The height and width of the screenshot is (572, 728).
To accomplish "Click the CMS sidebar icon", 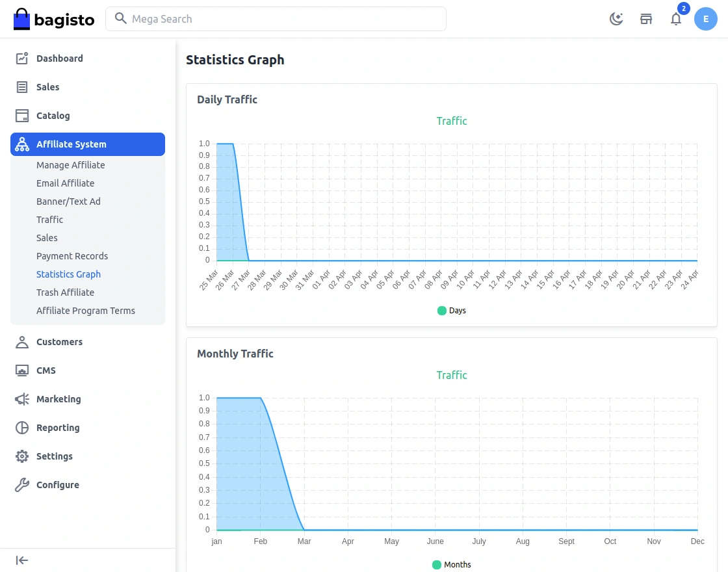I will coord(21,370).
